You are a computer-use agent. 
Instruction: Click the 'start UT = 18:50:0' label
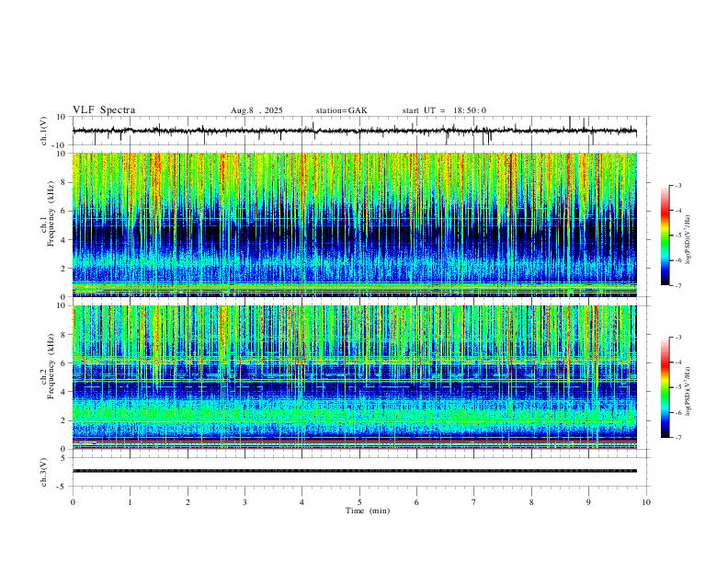444,110
